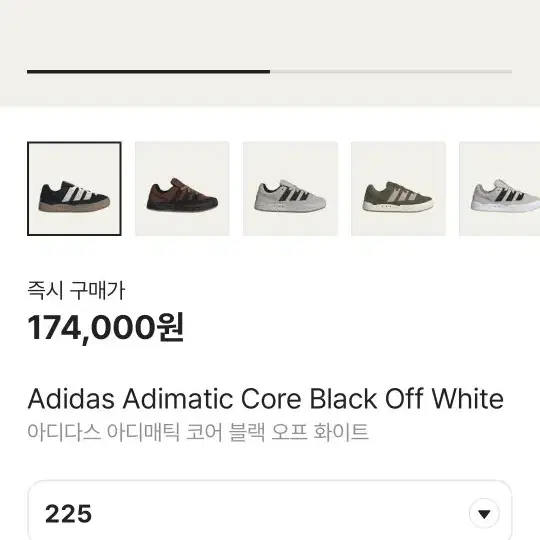This screenshot has height=540, width=540.
Task: Switch to the olive green Adimatic thumbnail
Action: tap(398, 189)
